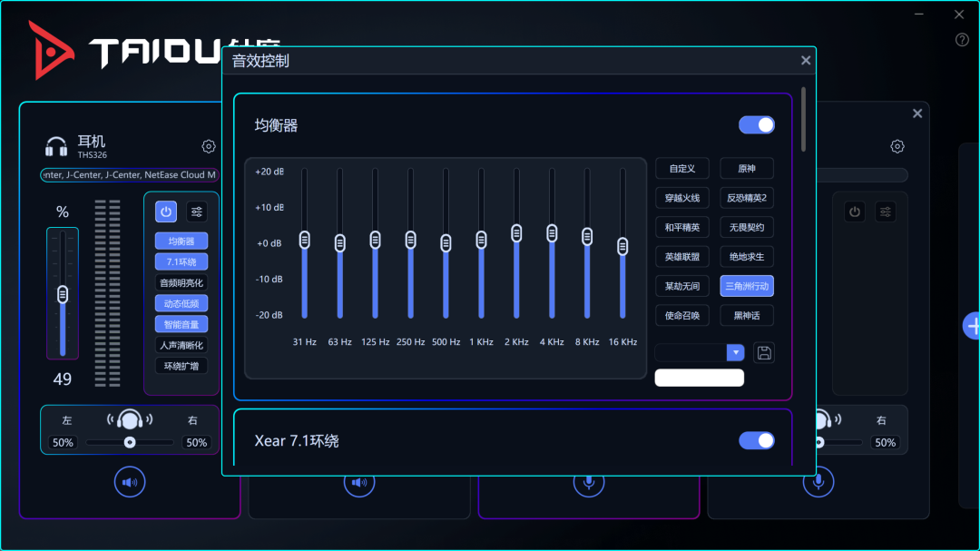This screenshot has width=980, height=551.
Task: Click the right 50% balance value in headphone panel
Action: point(196,442)
